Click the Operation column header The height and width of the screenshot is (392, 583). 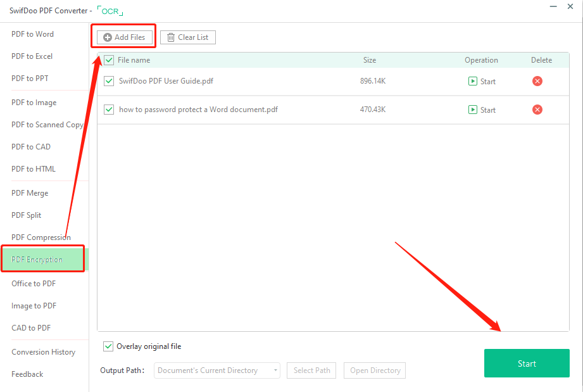pos(481,60)
